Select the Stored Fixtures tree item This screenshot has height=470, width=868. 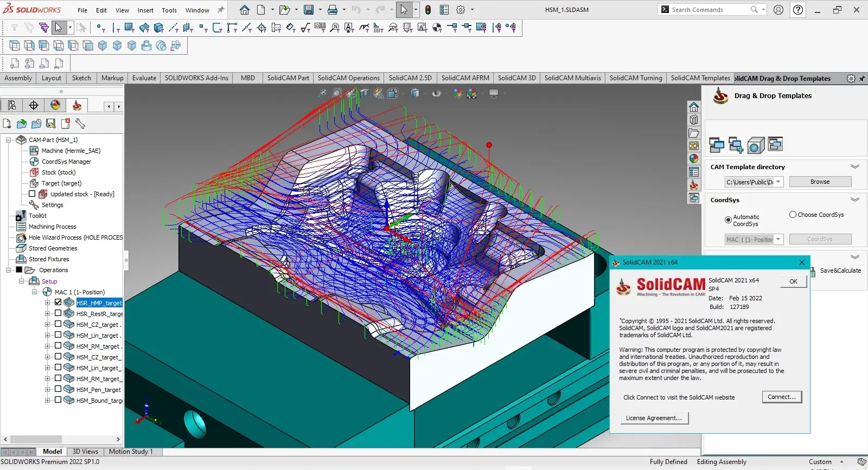tap(49, 259)
